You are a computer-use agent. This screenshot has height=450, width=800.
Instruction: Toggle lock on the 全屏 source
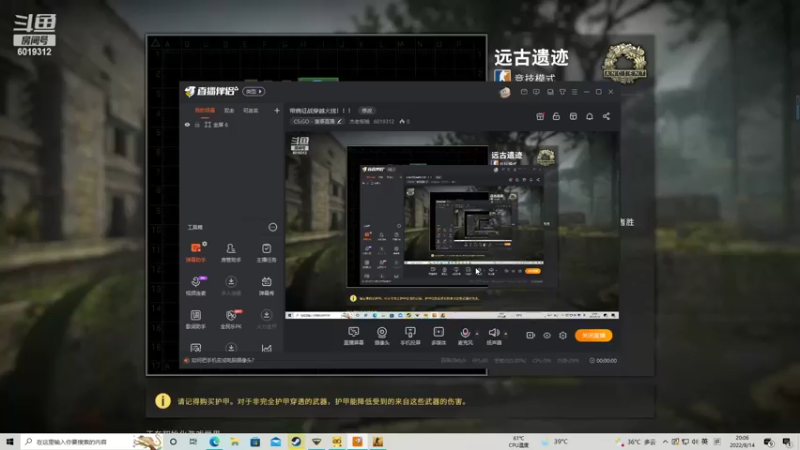(197, 124)
